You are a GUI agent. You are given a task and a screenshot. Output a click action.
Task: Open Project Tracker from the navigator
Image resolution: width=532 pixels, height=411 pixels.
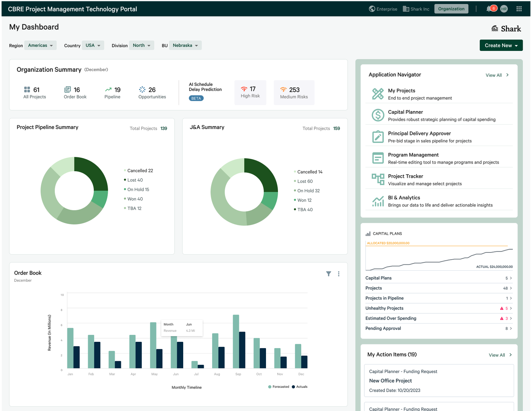[x=406, y=176]
